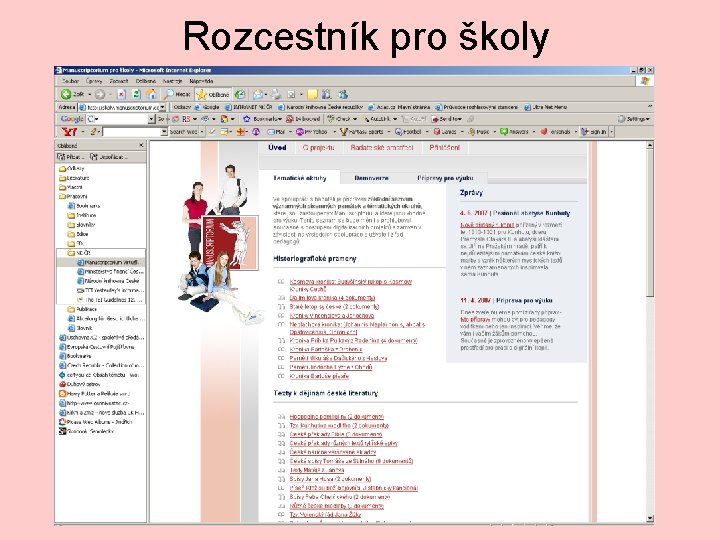
Task: Click the Google toolbar search field
Action: click(121, 119)
